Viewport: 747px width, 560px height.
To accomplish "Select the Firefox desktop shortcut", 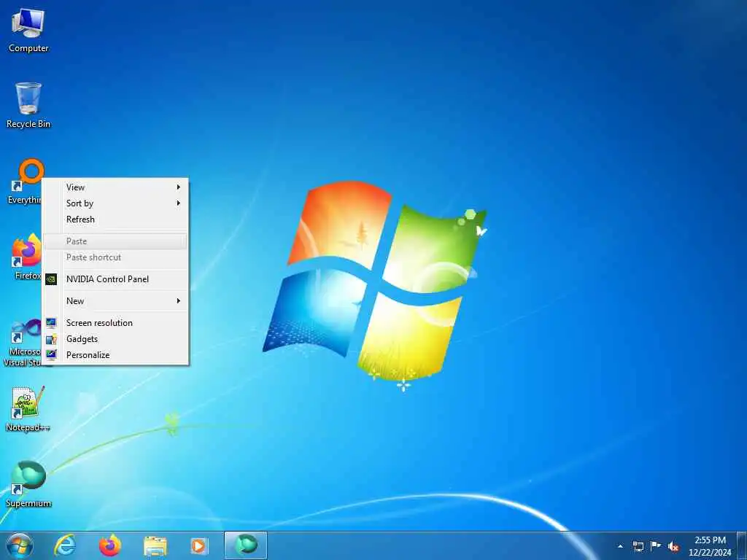I will [x=26, y=257].
